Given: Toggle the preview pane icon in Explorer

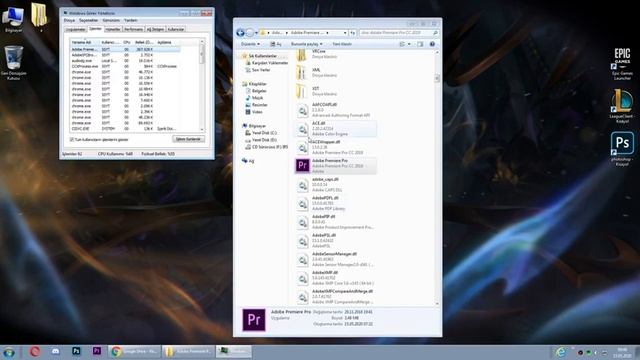Looking at the screenshot, I should [x=420, y=44].
